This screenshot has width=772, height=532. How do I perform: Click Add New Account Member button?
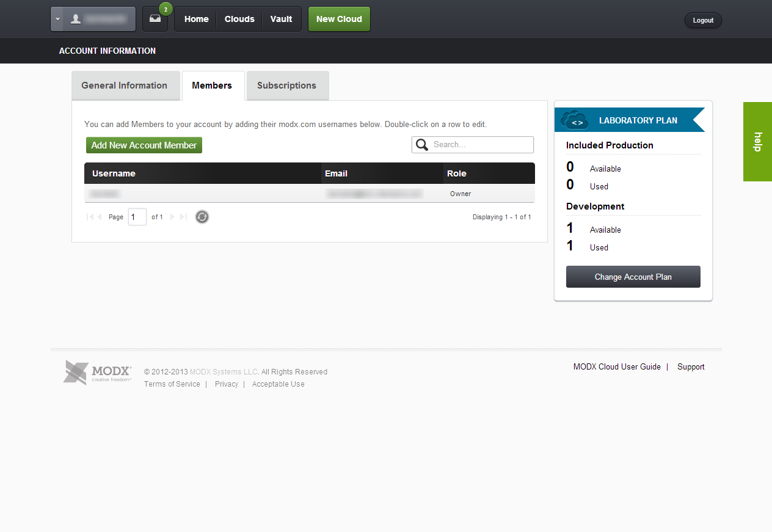tap(144, 145)
